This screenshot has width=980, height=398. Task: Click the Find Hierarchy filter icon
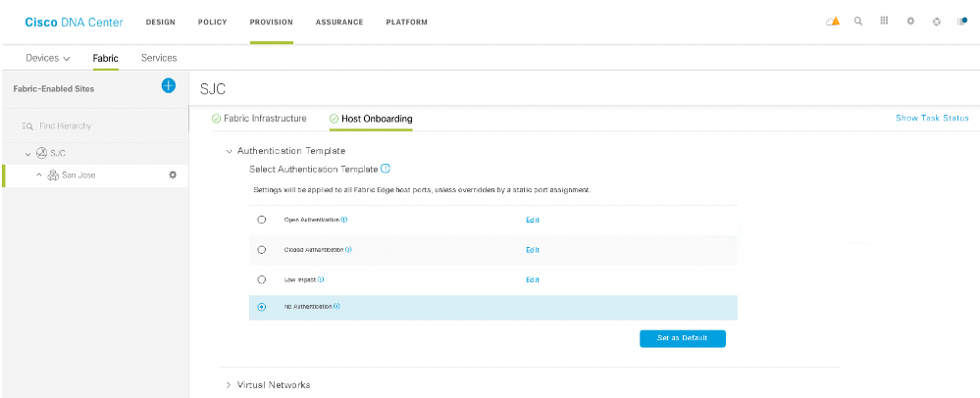(x=26, y=125)
